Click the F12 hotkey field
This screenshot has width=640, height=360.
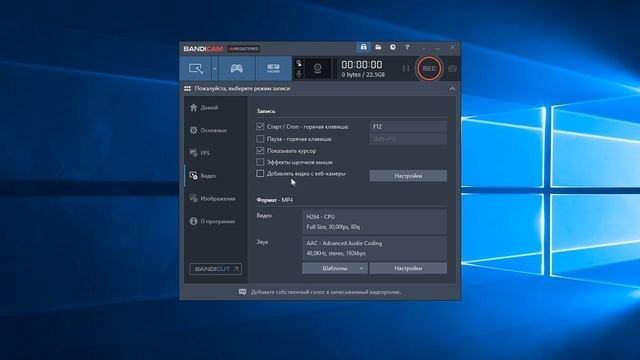tap(408, 127)
